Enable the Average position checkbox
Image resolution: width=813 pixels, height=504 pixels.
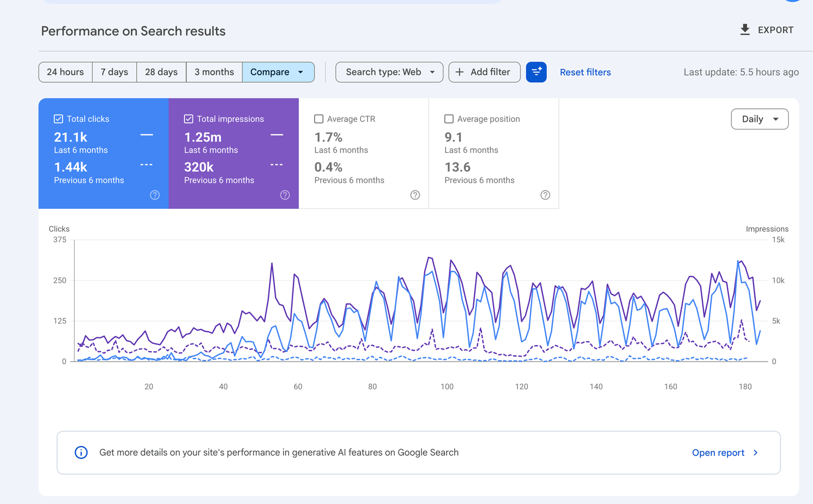pos(449,119)
